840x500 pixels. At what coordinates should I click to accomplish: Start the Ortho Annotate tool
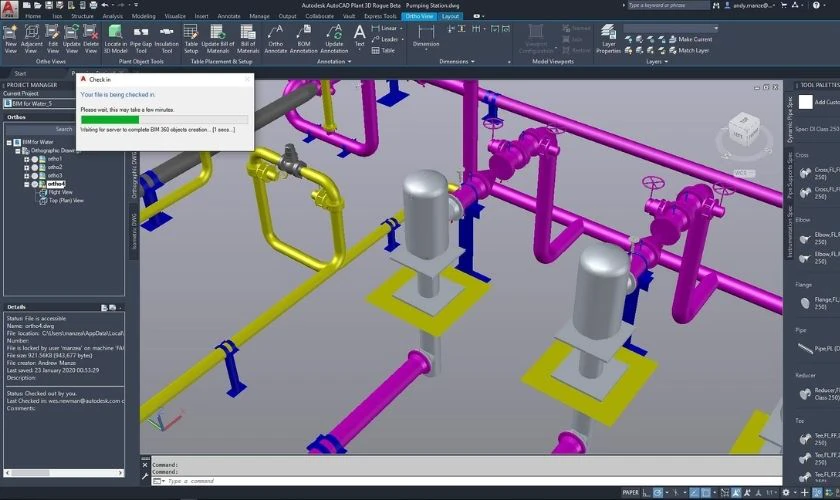pos(276,39)
